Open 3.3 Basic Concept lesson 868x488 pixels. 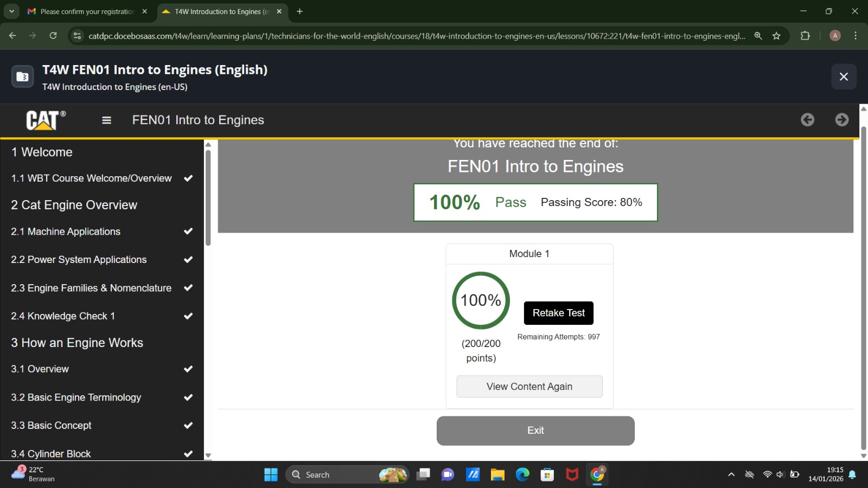[102, 426]
